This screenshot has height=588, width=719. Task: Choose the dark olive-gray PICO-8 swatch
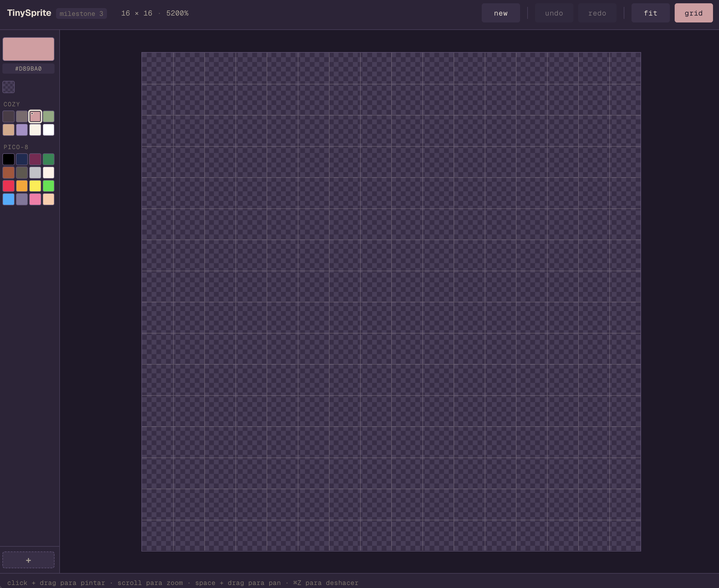(22, 173)
